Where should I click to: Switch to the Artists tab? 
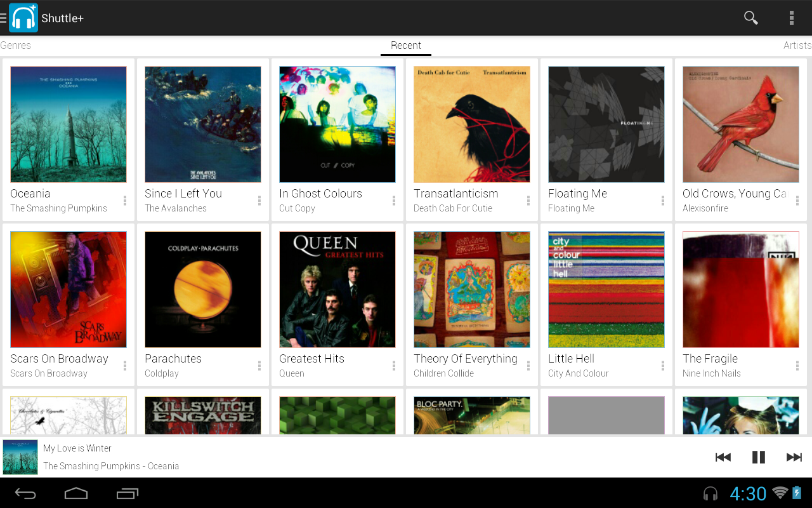(x=797, y=45)
